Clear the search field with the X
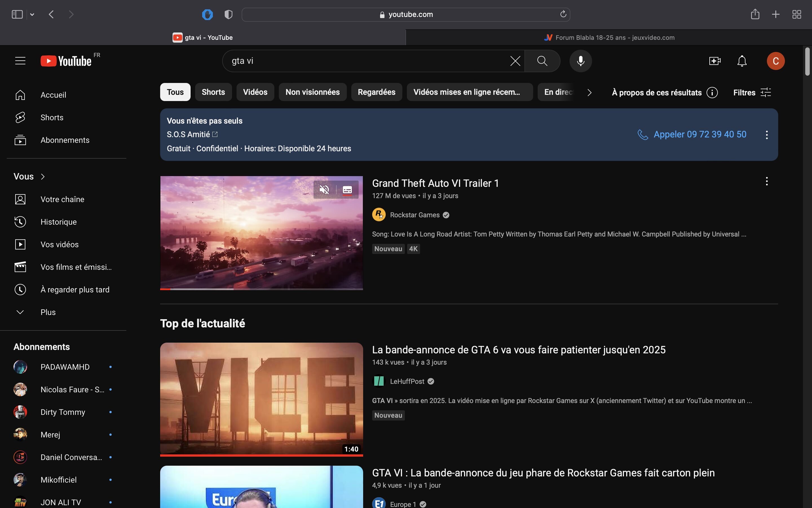This screenshot has width=812, height=508. (x=515, y=61)
